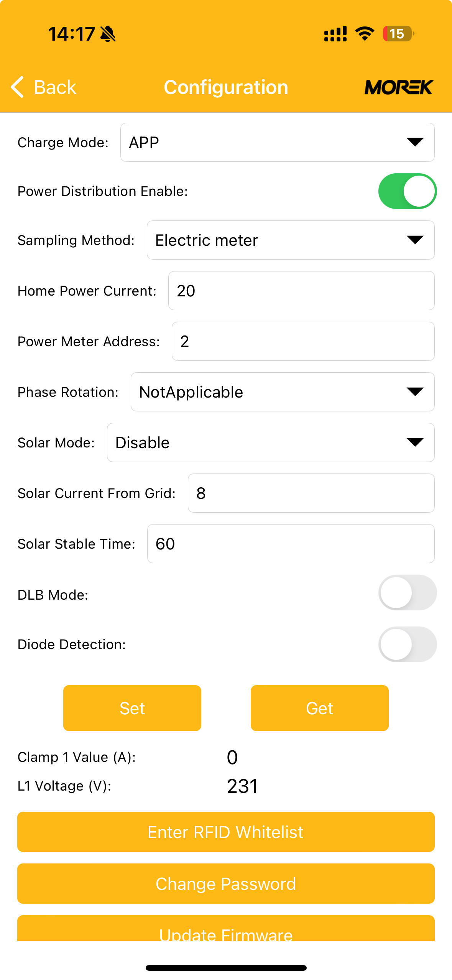Tap the MOREK logo

point(399,87)
